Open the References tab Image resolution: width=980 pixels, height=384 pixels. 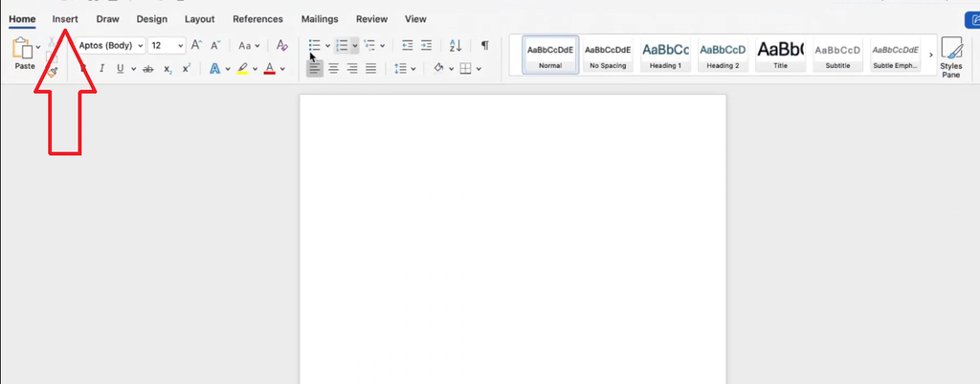click(x=257, y=19)
